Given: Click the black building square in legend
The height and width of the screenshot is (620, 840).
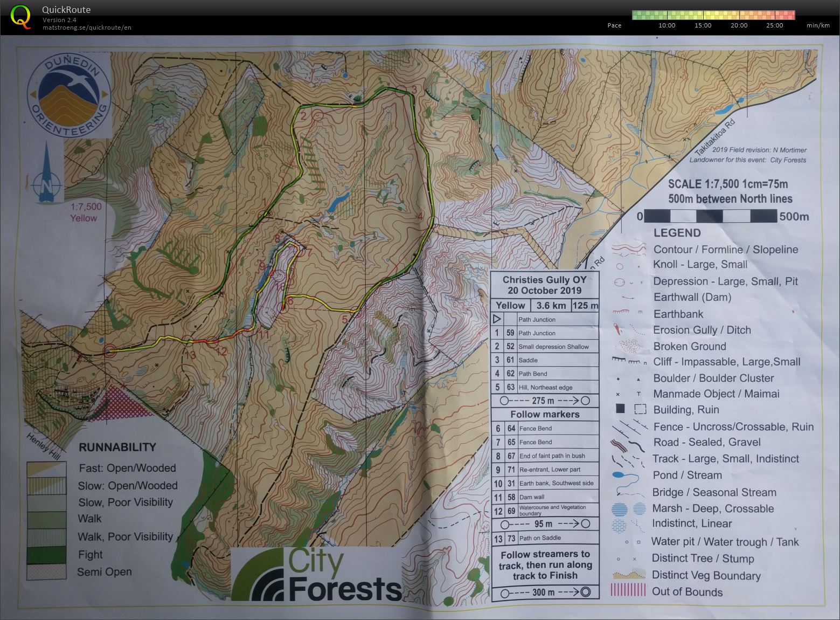Looking at the screenshot, I should [620, 409].
